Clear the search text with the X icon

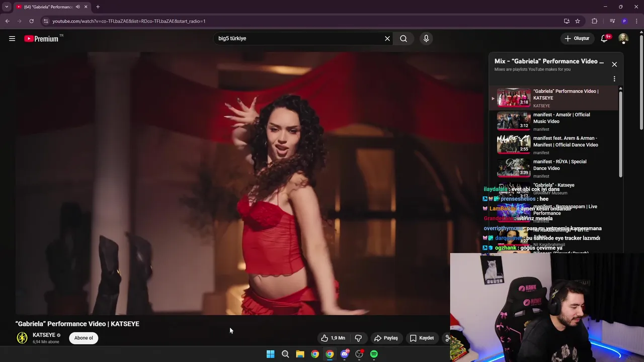[387, 39]
